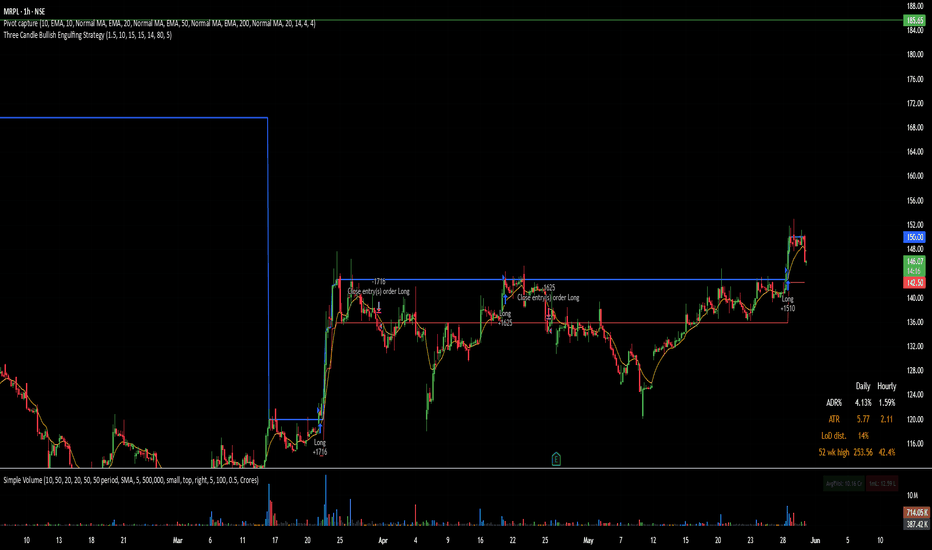This screenshot has width=932, height=550.
Task: Click the blue 150.00 price label
Action: point(914,237)
